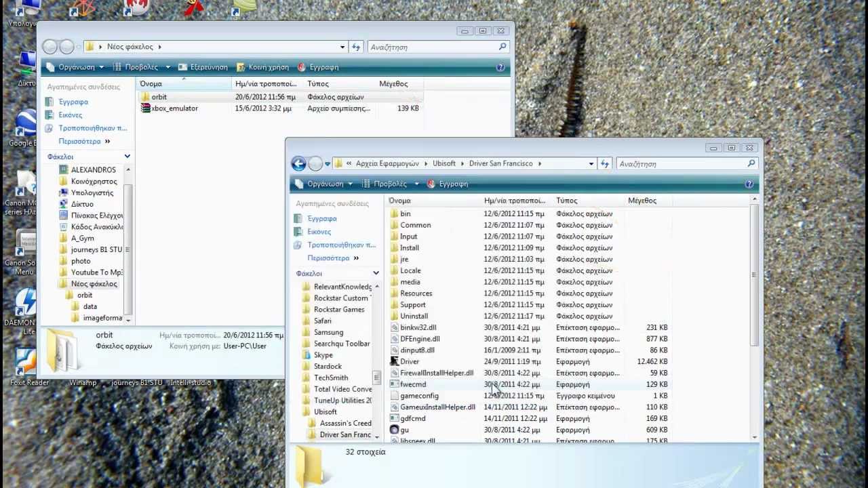Click search box in Νέος φάκελος window
Image resolution: width=868 pixels, height=488 pixels.
[x=437, y=47]
